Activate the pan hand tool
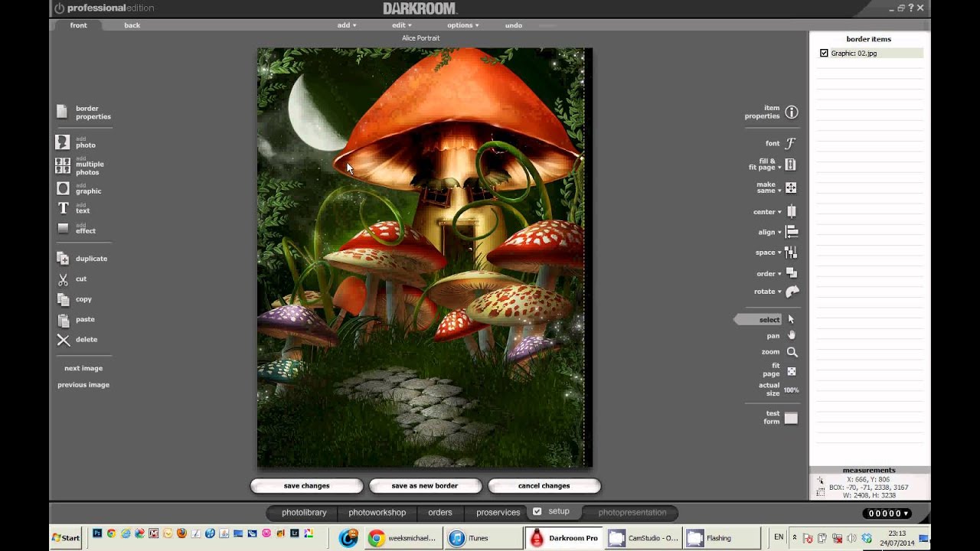The width and height of the screenshot is (980, 551). [x=792, y=335]
